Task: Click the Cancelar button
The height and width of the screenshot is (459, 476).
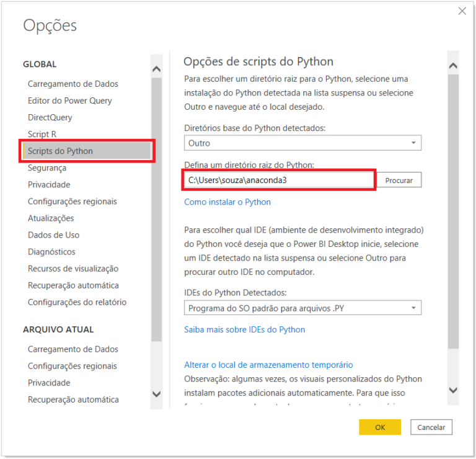Action: click(431, 427)
